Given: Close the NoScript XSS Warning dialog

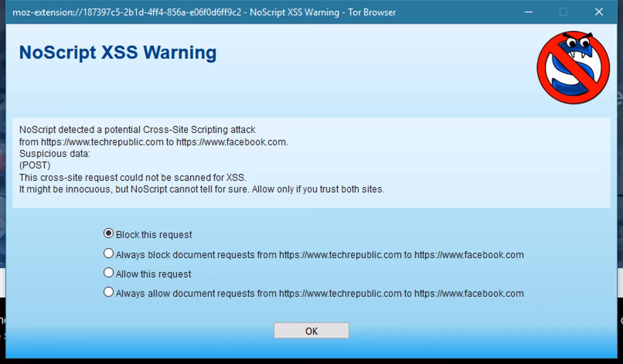Looking at the screenshot, I should pos(599,12).
